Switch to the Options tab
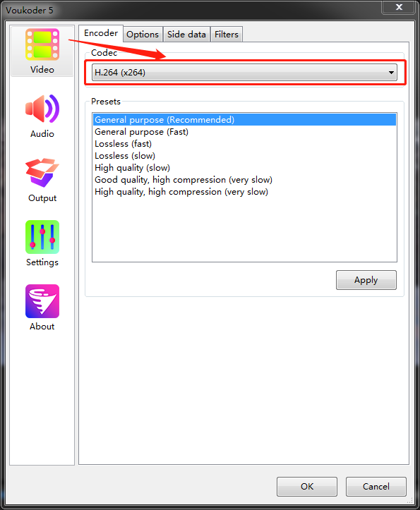Screen dimensions: 420x510 tap(143, 34)
